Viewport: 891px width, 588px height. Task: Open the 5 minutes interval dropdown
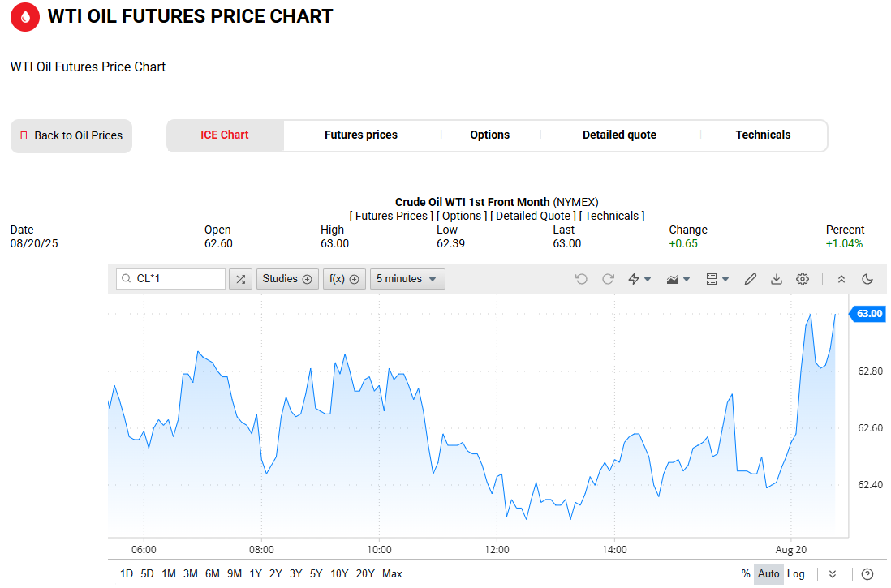407,279
